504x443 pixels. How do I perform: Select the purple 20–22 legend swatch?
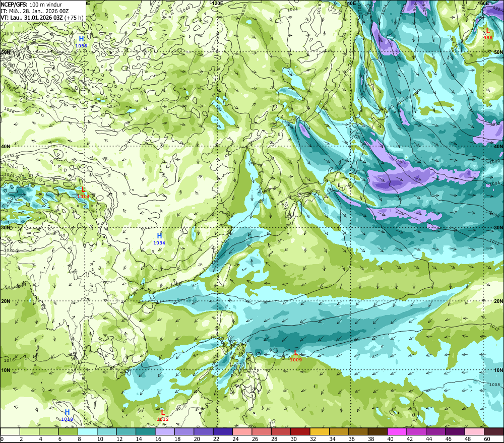(x=204, y=432)
